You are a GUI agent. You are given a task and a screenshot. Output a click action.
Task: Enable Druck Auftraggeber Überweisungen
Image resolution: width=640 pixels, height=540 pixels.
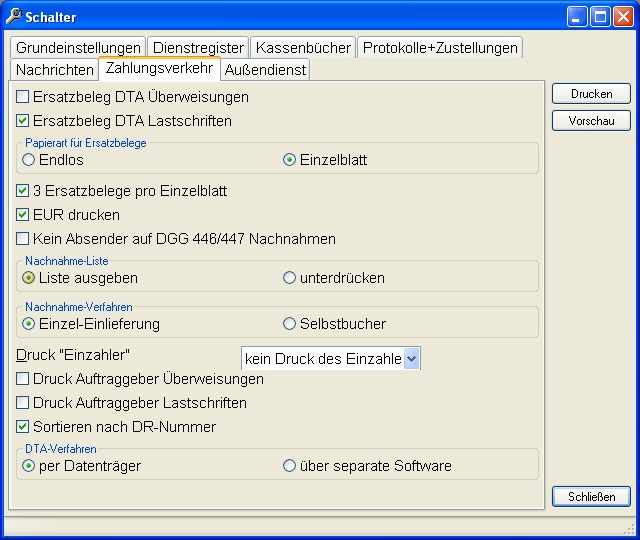(22, 379)
